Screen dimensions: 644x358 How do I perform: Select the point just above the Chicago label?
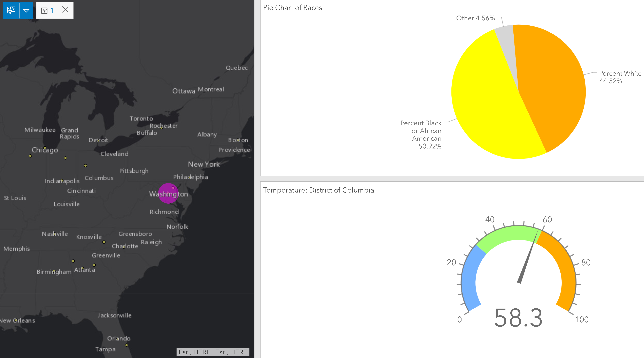(x=45, y=148)
